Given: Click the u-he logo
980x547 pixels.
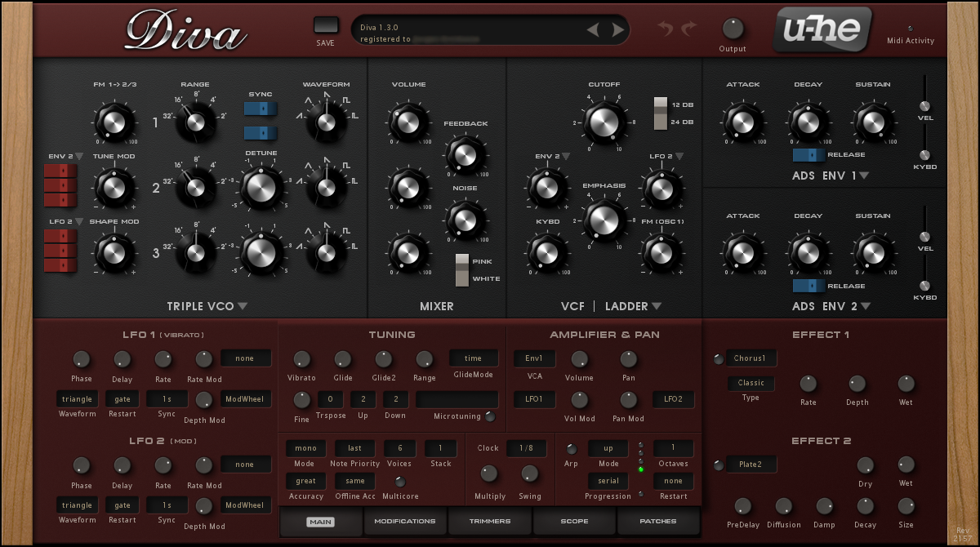Looking at the screenshot, I should [x=822, y=29].
